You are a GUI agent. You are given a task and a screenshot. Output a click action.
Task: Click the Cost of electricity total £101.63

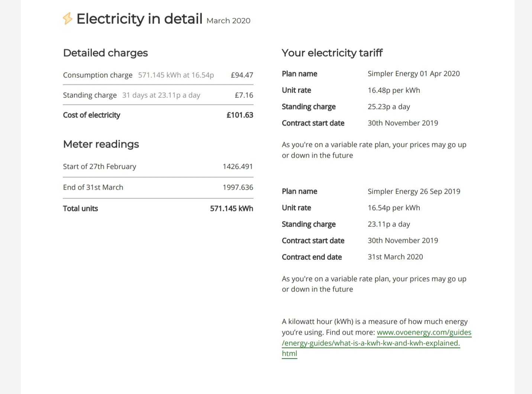point(240,115)
